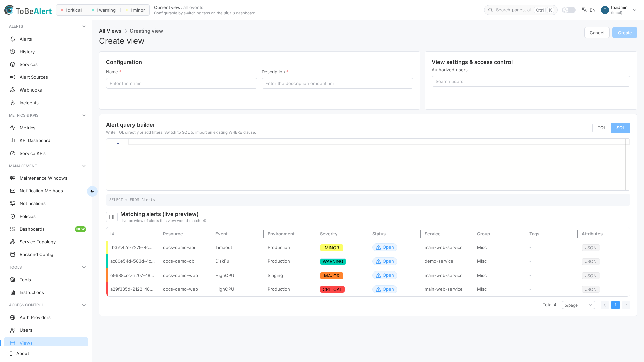The height and width of the screenshot is (362, 644).
Task: Collapse the METRICS & KPIS section
Action: (x=84, y=115)
